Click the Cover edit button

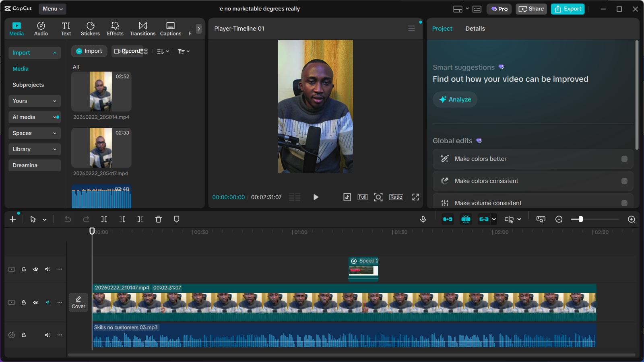78,302
